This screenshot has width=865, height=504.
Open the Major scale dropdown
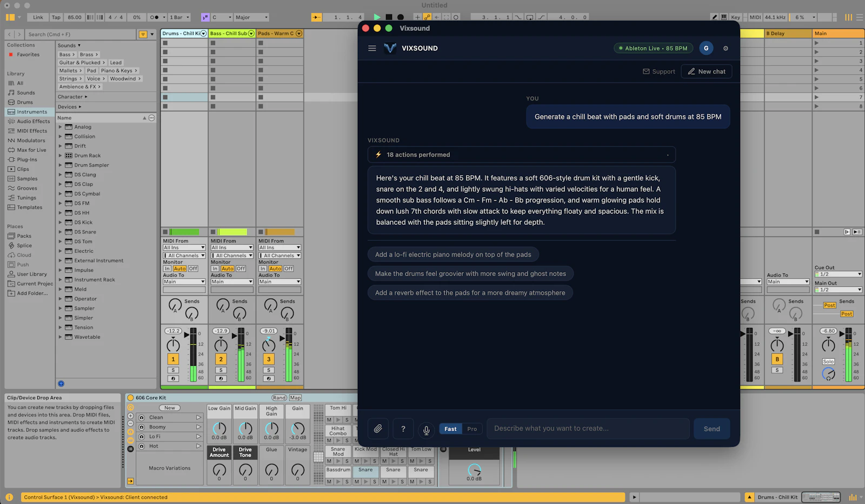[251, 17]
